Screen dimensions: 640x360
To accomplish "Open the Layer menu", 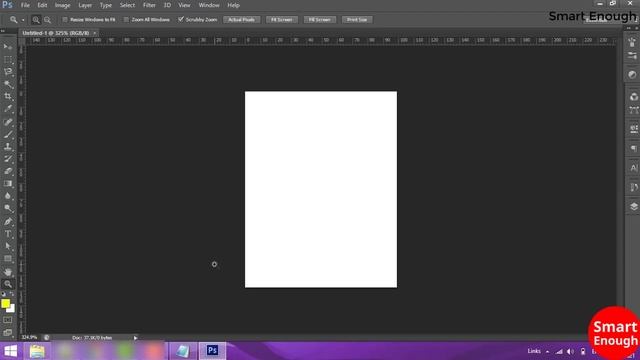I will tap(85, 5).
